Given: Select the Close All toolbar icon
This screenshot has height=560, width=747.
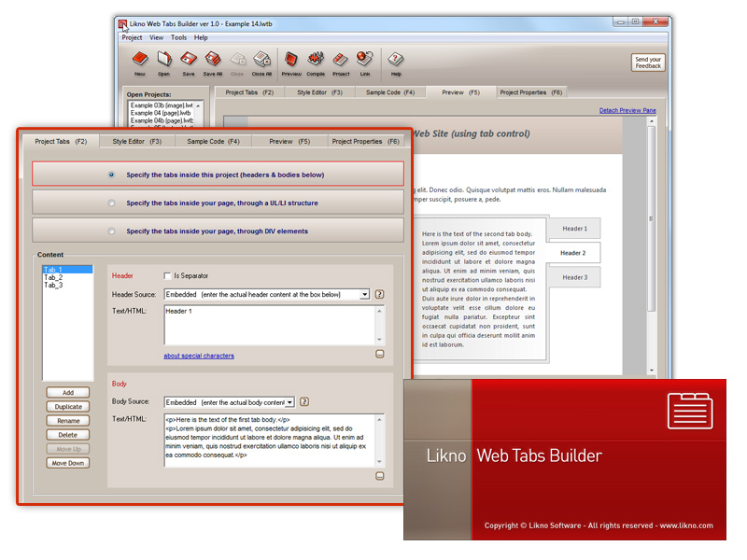Looking at the screenshot, I should point(261,59).
